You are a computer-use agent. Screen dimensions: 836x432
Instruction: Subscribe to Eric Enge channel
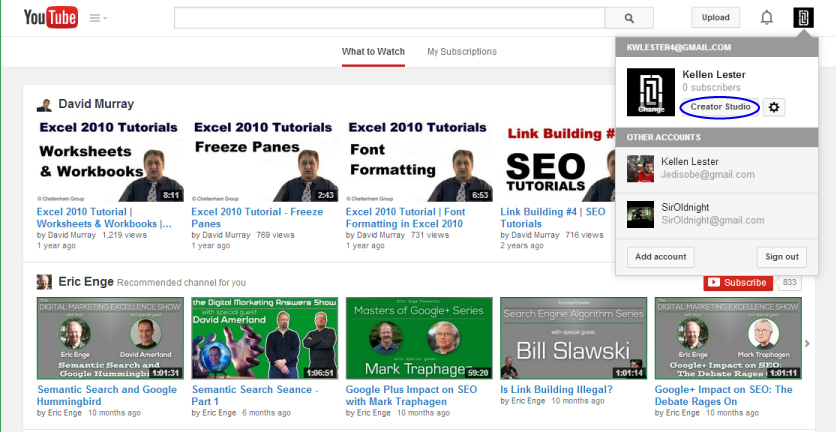[x=738, y=283]
